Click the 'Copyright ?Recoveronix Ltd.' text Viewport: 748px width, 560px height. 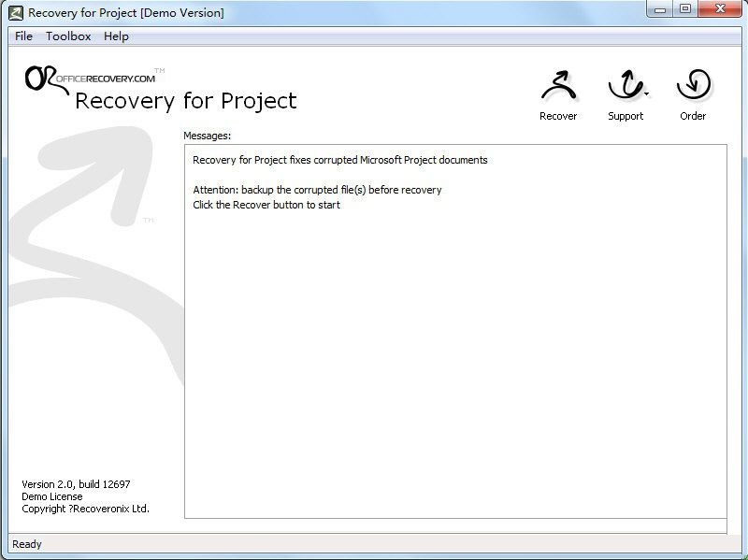(85, 509)
